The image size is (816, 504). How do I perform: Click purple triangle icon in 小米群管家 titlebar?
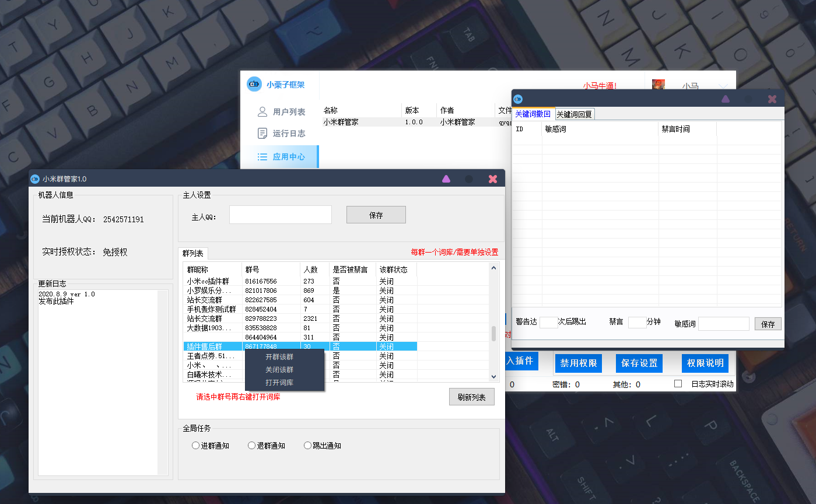446,179
